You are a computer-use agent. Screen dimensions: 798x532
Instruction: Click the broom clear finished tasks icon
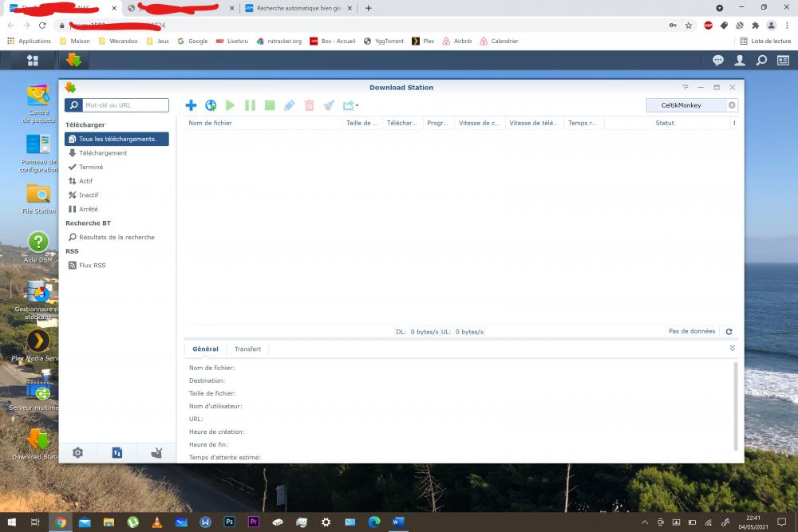329,105
